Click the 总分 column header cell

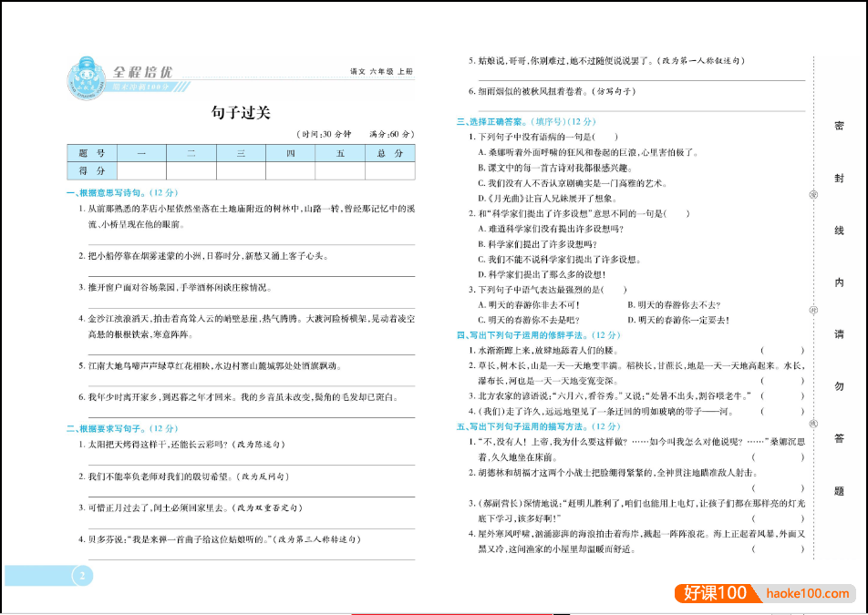387,152
